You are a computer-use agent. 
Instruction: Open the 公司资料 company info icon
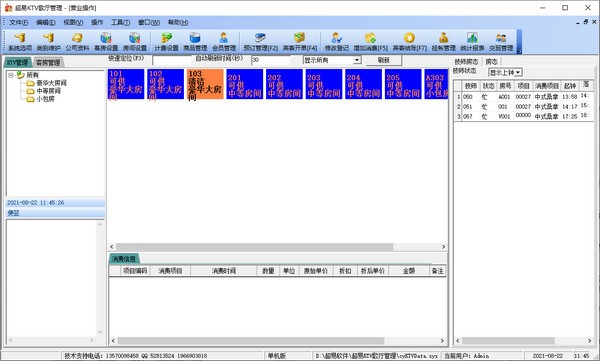(77, 42)
